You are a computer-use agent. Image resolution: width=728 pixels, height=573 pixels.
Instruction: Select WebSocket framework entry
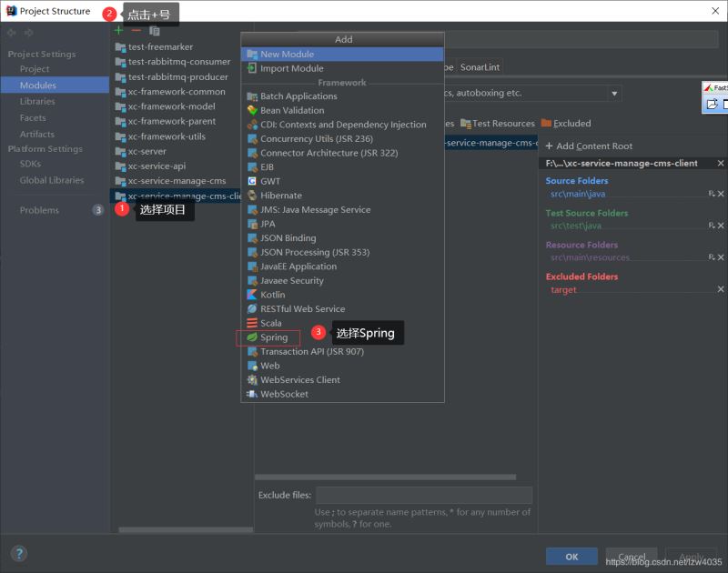[342, 394]
